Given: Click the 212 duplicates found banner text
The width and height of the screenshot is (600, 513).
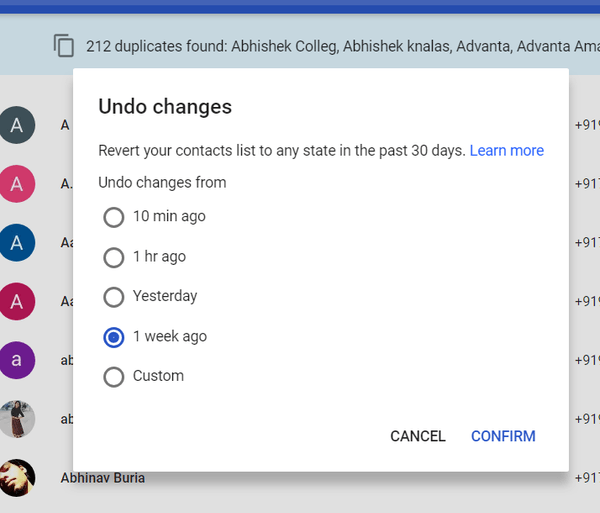Looking at the screenshot, I should pyautogui.click(x=340, y=45).
